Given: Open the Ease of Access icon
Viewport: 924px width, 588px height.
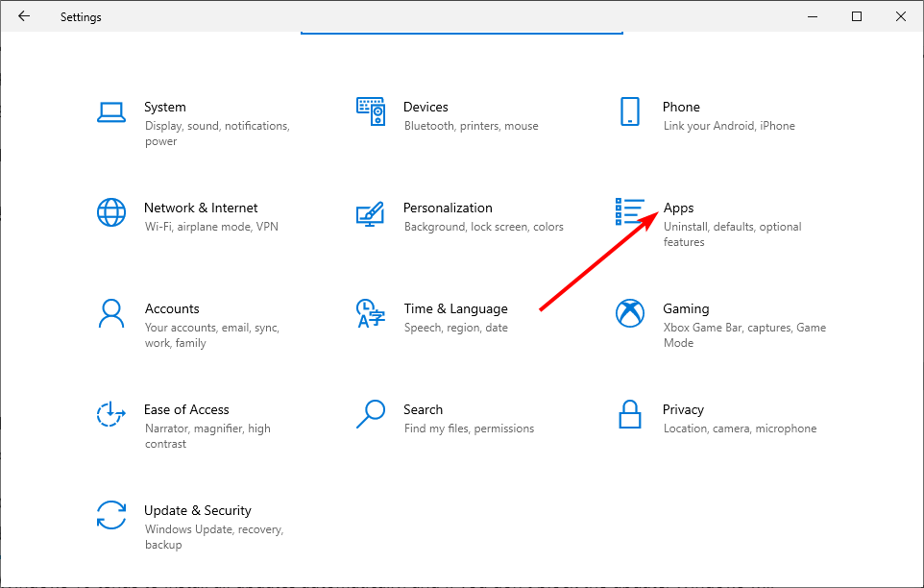Looking at the screenshot, I should pos(111,414).
